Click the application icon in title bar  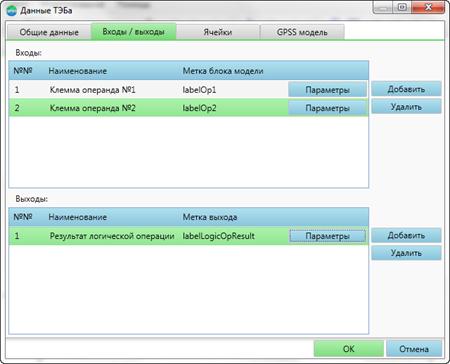click(x=12, y=11)
